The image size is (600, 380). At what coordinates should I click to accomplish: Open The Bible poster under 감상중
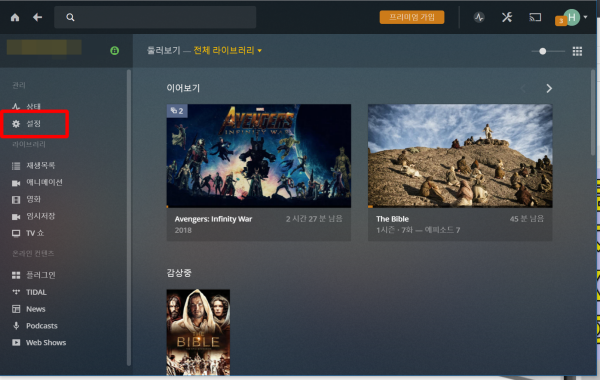point(198,332)
